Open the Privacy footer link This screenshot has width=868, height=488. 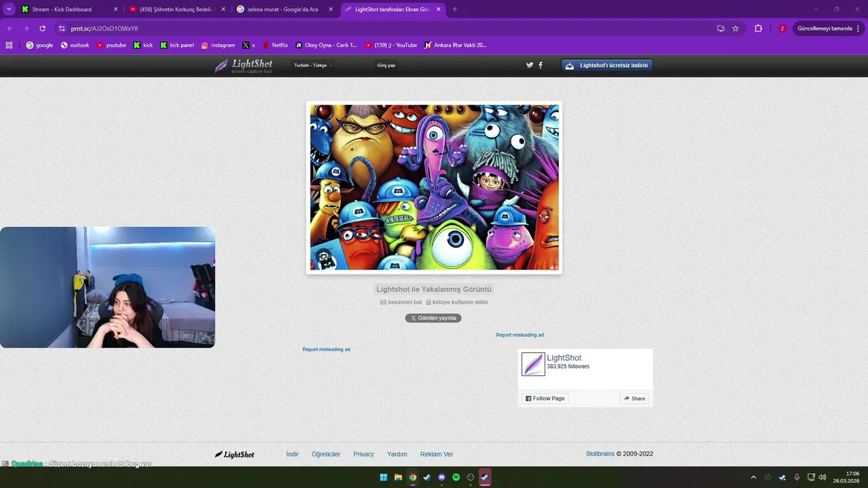[363, 454]
